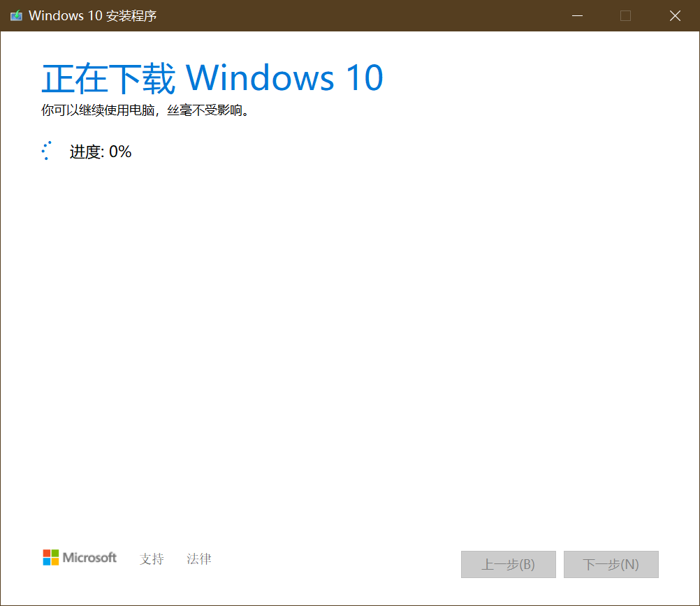The height and width of the screenshot is (606, 700).
Task: Click the Windows 10 安装程序 title text
Action: [92, 15]
